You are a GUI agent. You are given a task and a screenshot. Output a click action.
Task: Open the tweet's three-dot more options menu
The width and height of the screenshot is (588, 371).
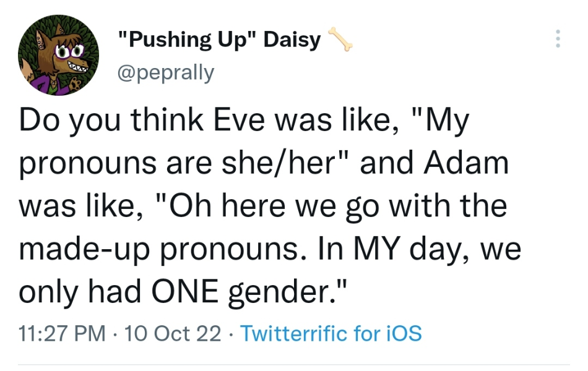(558, 39)
